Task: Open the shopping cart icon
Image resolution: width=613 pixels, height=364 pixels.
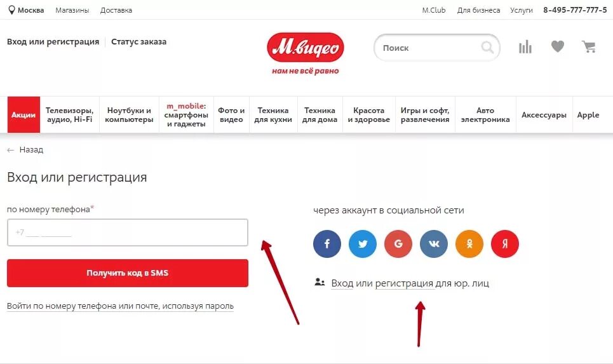Action: 589,47
